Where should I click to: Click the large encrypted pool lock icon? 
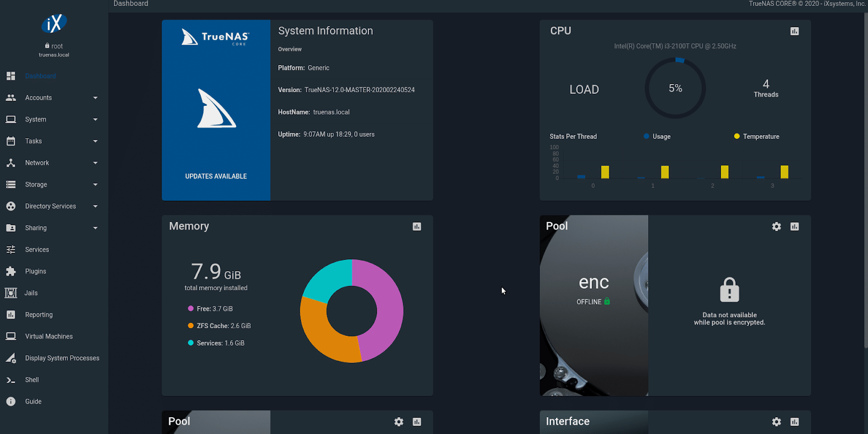tap(730, 290)
